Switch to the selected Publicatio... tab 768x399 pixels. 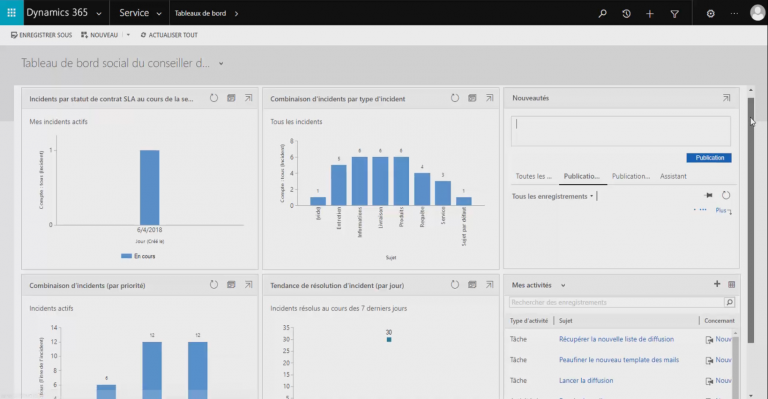[581, 176]
